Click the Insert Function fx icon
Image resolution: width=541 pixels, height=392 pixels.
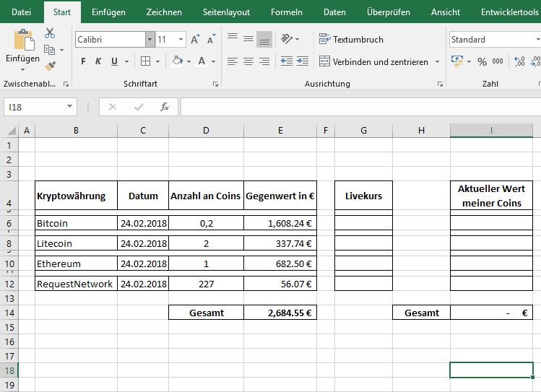(x=165, y=107)
